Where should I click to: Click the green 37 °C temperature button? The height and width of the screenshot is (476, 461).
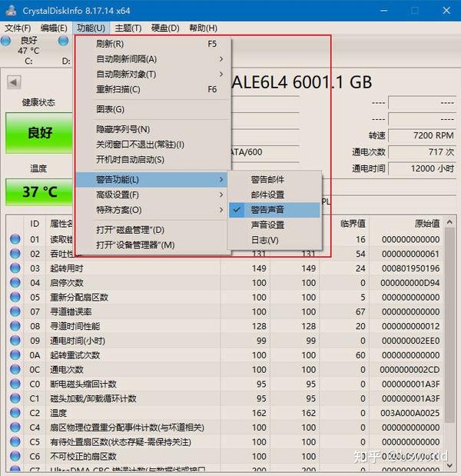(x=39, y=191)
